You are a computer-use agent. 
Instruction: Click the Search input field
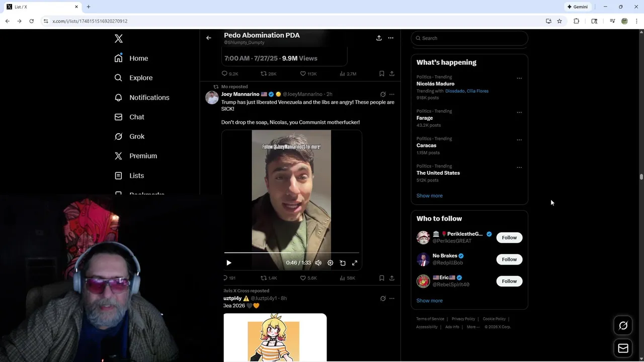(x=469, y=38)
